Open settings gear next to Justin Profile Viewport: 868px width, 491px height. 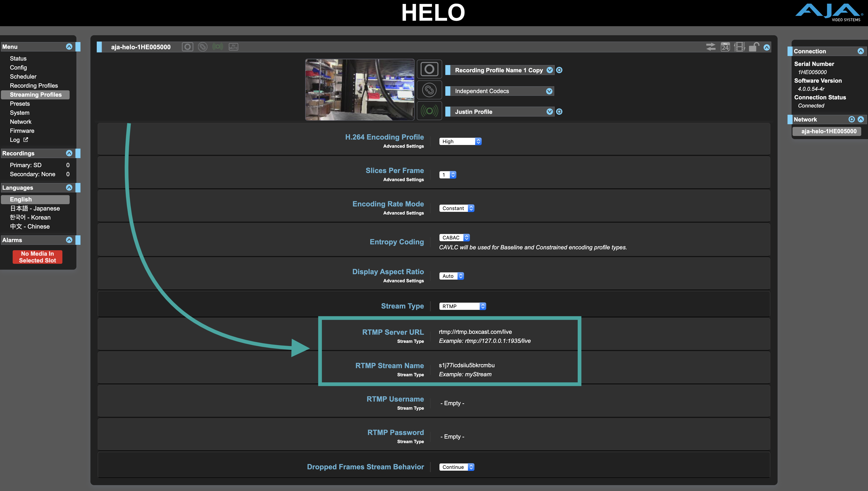559,112
